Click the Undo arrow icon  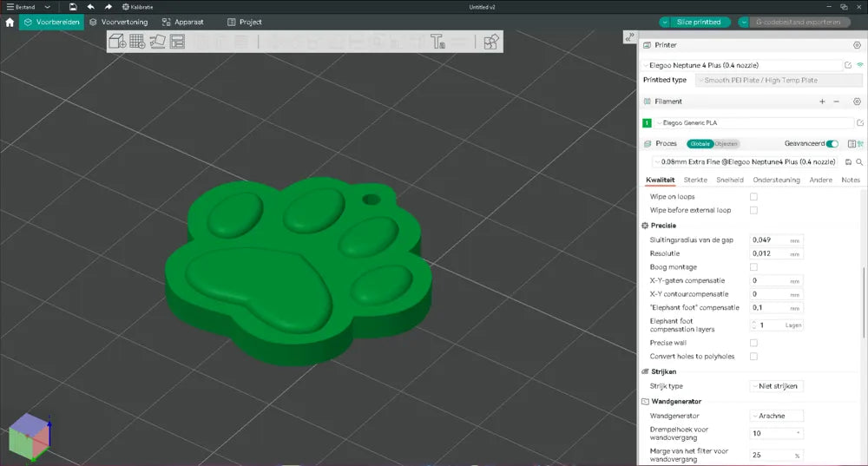[x=90, y=6]
